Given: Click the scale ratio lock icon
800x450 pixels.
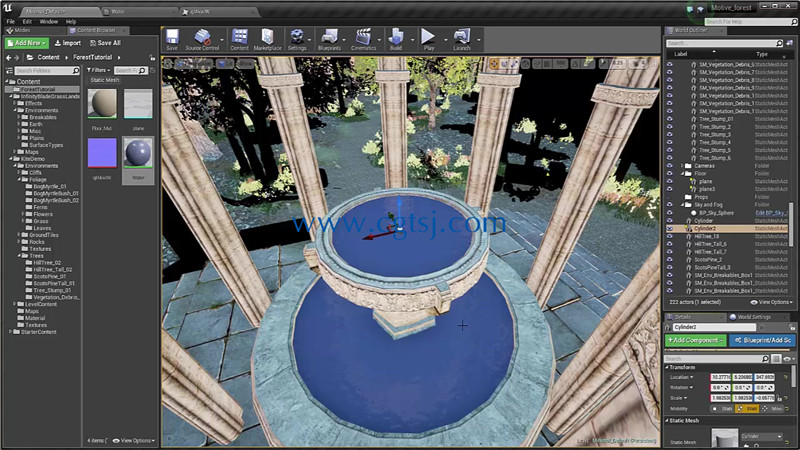Looking at the screenshot, I should click(x=779, y=398).
